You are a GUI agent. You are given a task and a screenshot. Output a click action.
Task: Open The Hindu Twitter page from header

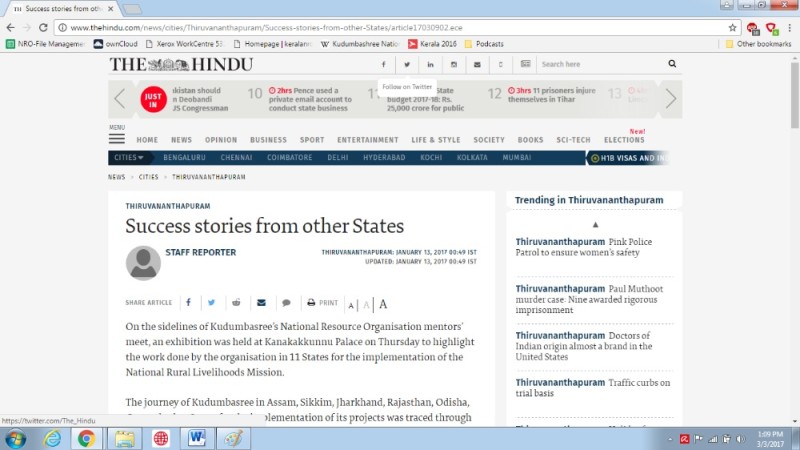(407, 64)
